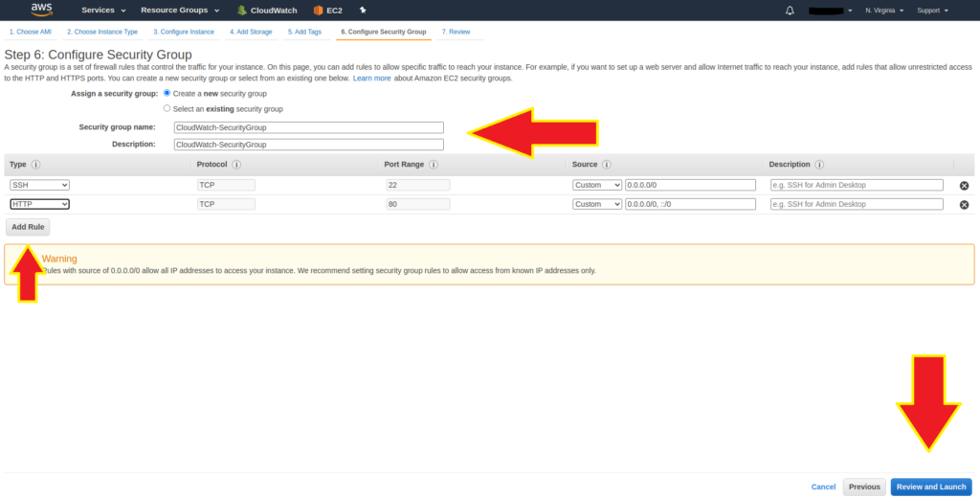980x498 pixels.
Task: Click the info icon next to Port Range
Action: 434,165
